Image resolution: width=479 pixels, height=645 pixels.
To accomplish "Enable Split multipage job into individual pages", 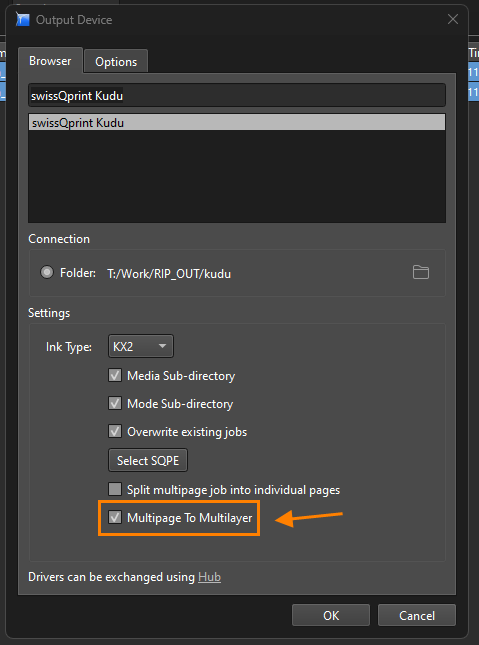I will pyautogui.click(x=115, y=490).
